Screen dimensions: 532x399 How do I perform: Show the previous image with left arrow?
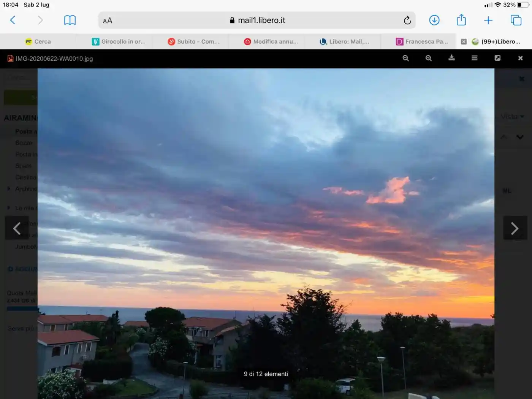click(x=17, y=228)
